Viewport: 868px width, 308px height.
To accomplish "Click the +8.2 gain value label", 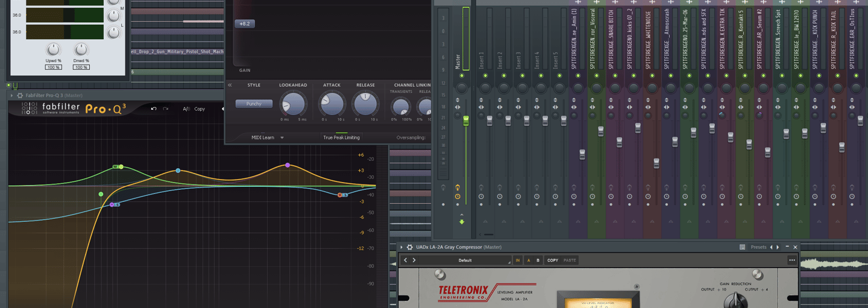I will pyautogui.click(x=245, y=24).
